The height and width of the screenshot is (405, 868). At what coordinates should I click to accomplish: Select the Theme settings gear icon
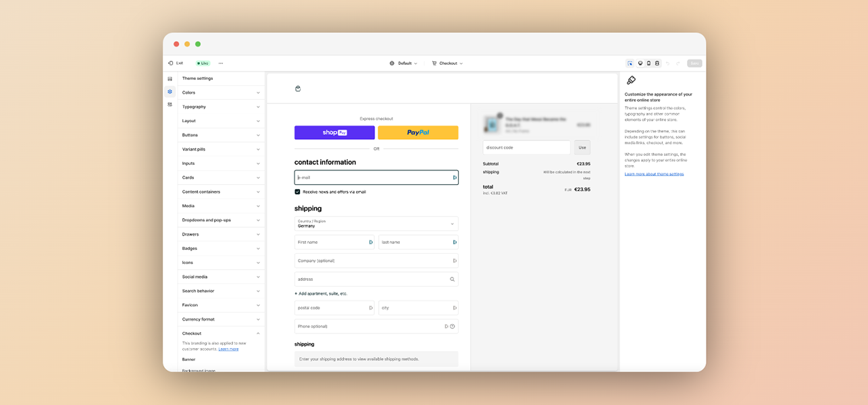(170, 92)
